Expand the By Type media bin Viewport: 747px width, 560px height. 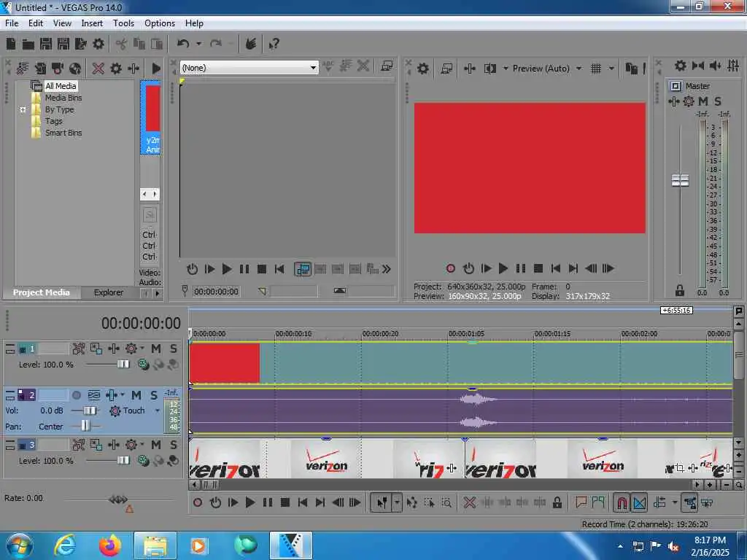23,109
